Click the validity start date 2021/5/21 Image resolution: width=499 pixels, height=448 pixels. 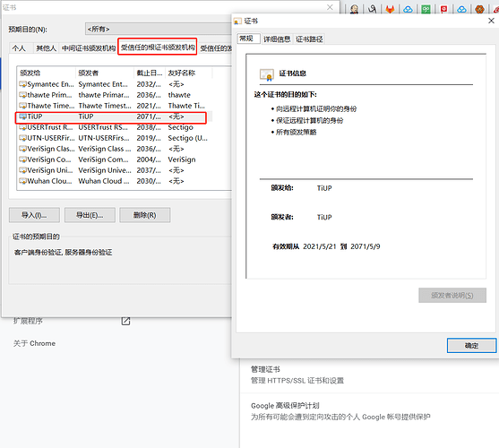pos(320,246)
